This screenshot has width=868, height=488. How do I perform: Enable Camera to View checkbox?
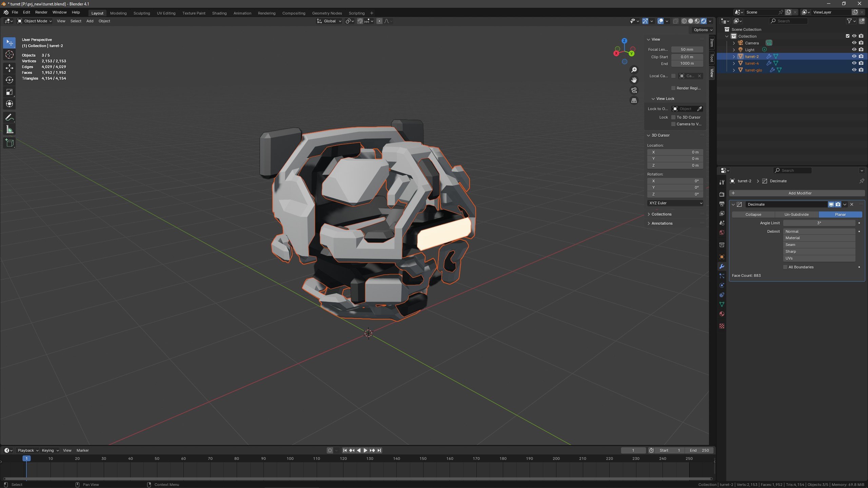[673, 124]
